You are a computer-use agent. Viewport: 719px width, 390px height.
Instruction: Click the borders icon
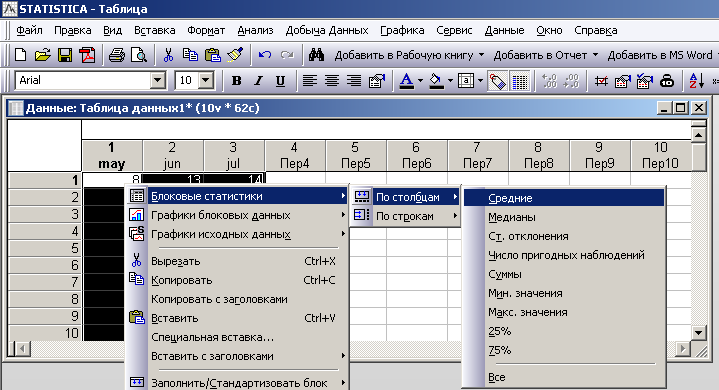coord(466,81)
